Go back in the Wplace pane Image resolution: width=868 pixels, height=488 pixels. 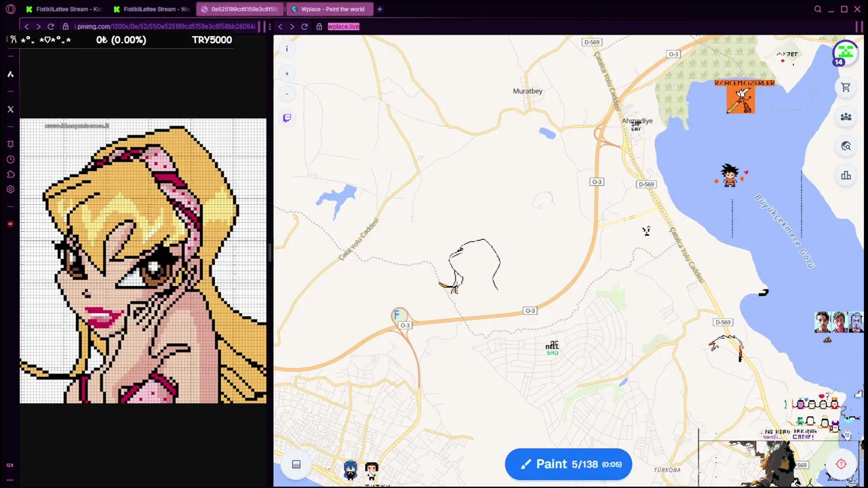[280, 26]
